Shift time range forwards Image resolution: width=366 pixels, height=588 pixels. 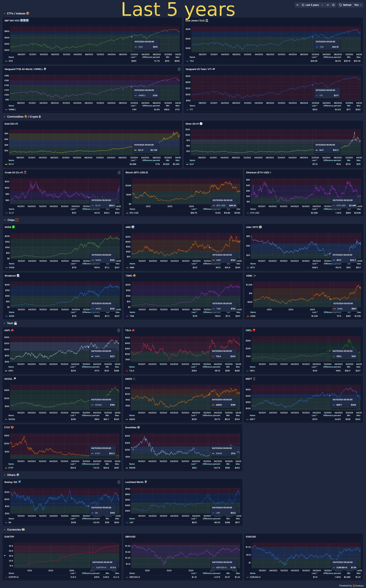coord(328,5)
